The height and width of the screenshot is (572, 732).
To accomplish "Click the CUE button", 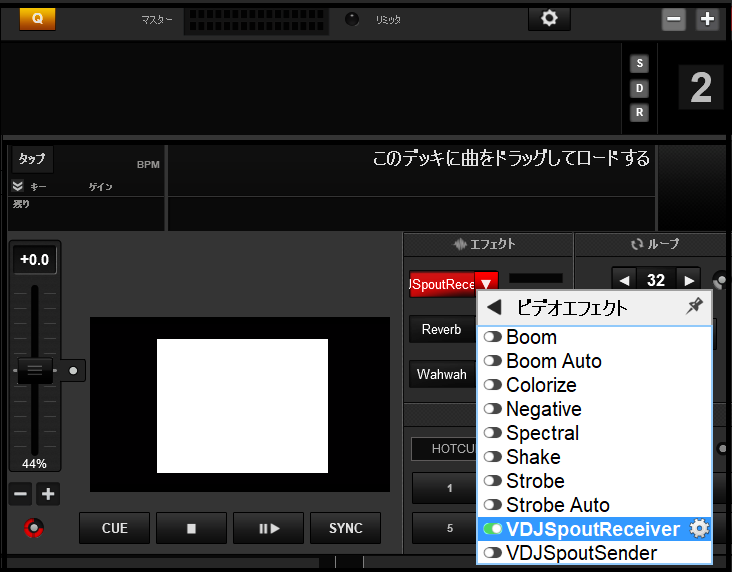I will point(114,528).
